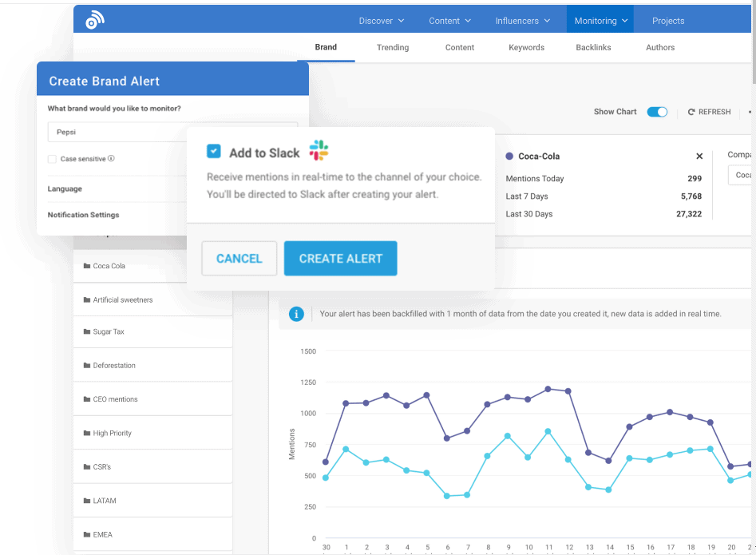756x555 pixels.
Task: Click the folder icon beside High Priority
Action: (x=88, y=433)
